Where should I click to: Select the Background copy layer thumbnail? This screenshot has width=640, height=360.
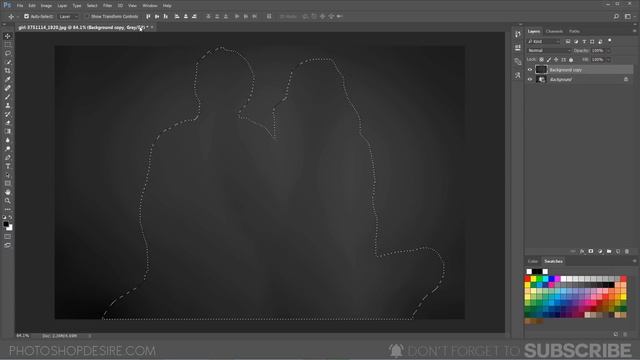pyautogui.click(x=541, y=70)
